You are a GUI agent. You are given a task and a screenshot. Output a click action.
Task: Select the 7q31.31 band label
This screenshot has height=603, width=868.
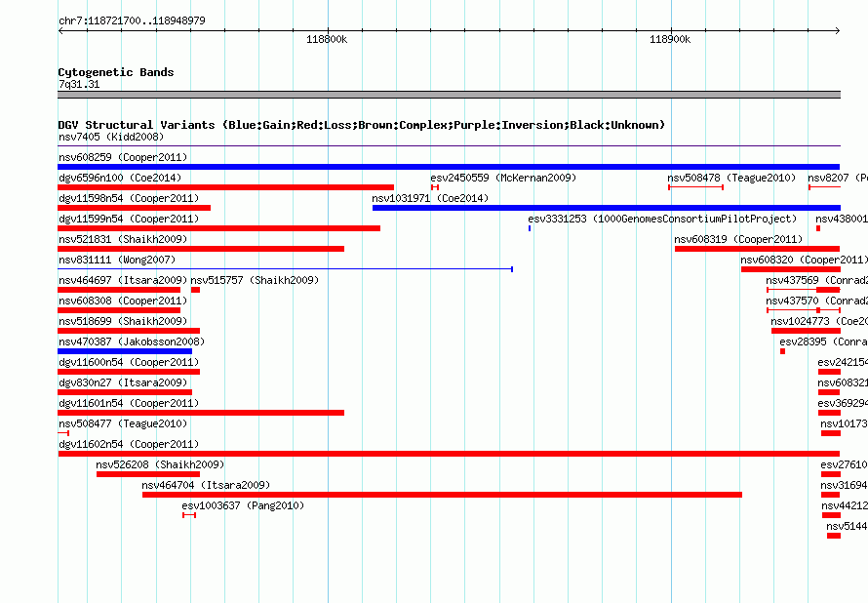[x=79, y=84]
